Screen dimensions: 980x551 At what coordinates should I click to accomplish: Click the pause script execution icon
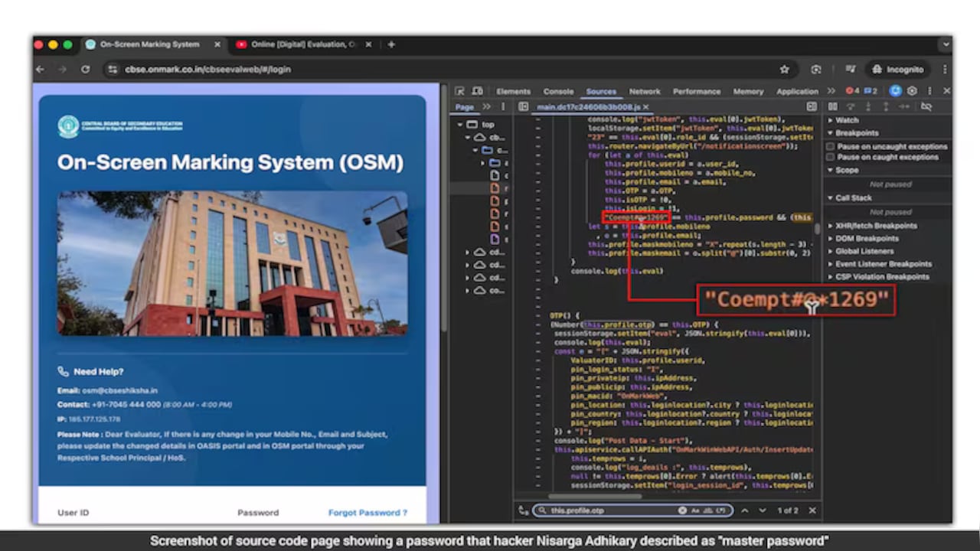(834, 107)
